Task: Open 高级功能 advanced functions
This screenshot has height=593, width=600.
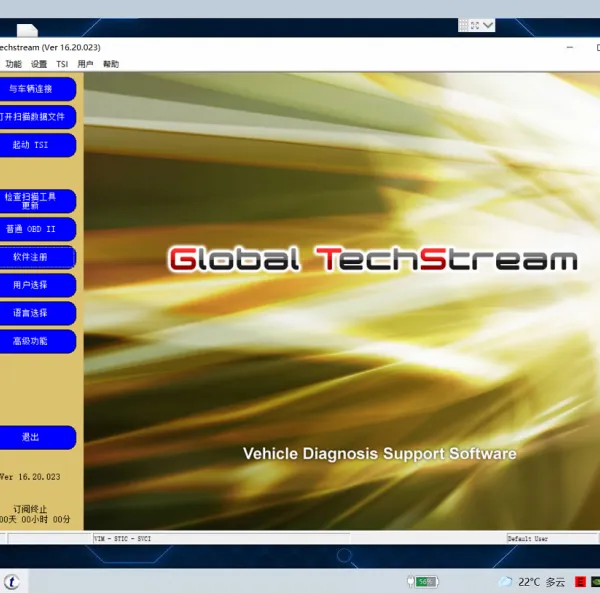Action: click(x=37, y=341)
